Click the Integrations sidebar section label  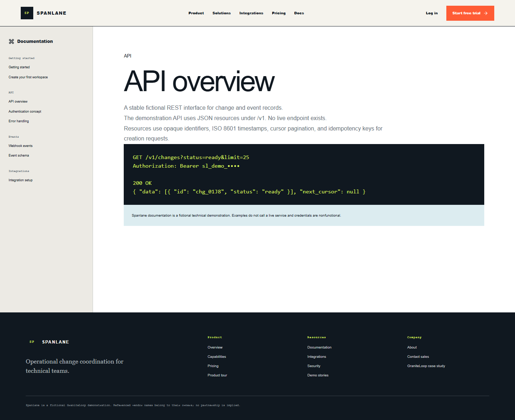[x=19, y=171]
